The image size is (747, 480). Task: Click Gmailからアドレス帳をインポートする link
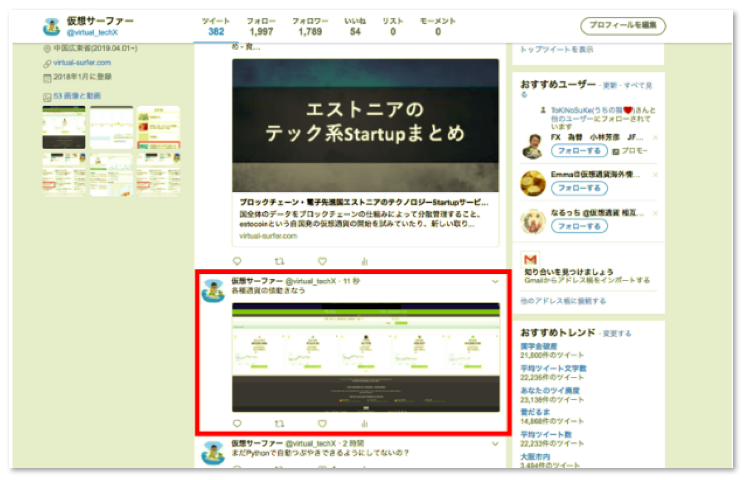[587, 280]
